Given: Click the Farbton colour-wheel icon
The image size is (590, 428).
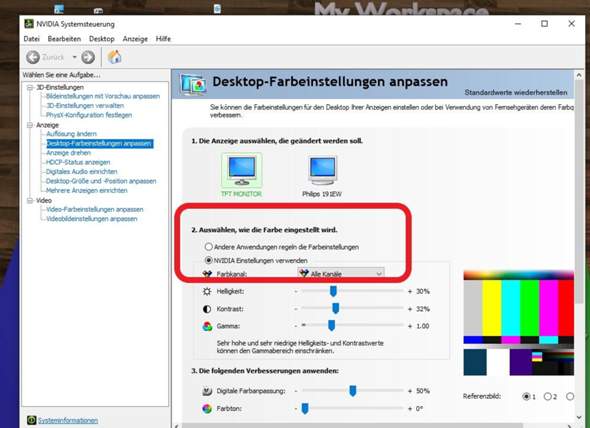Looking at the screenshot, I should pyautogui.click(x=207, y=408).
